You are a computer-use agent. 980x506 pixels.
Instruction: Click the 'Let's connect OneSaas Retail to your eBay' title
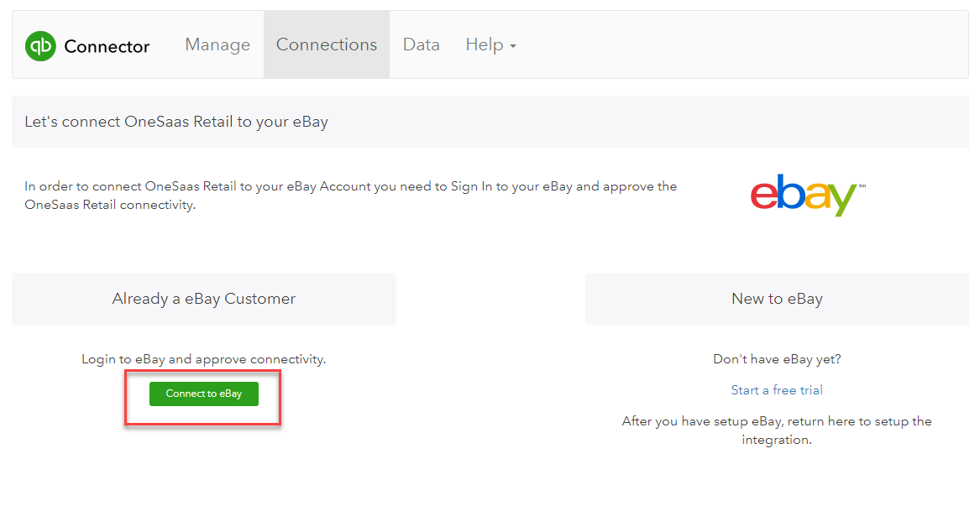click(176, 122)
